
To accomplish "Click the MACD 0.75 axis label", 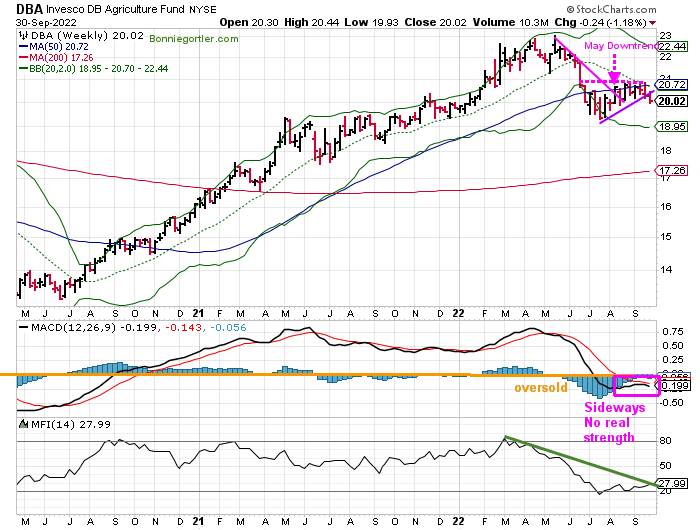I will [x=673, y=332].
